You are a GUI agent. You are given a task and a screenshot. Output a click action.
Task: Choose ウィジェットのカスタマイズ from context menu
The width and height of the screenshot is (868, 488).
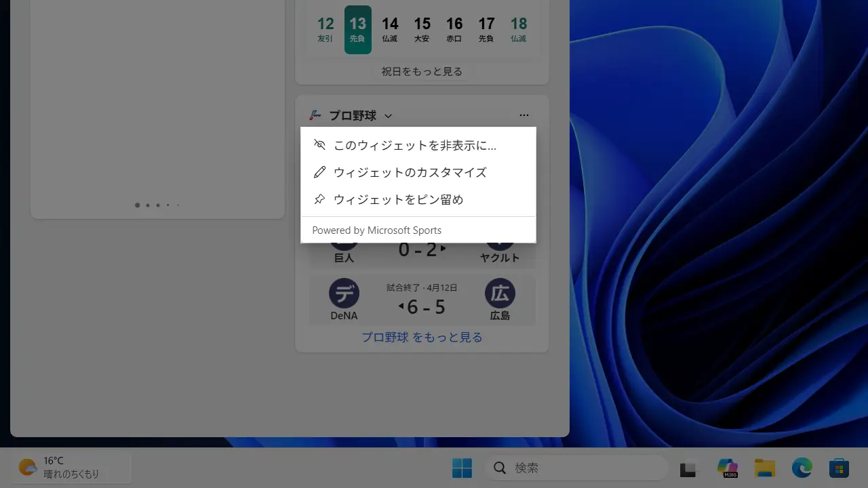coord(410,172)
